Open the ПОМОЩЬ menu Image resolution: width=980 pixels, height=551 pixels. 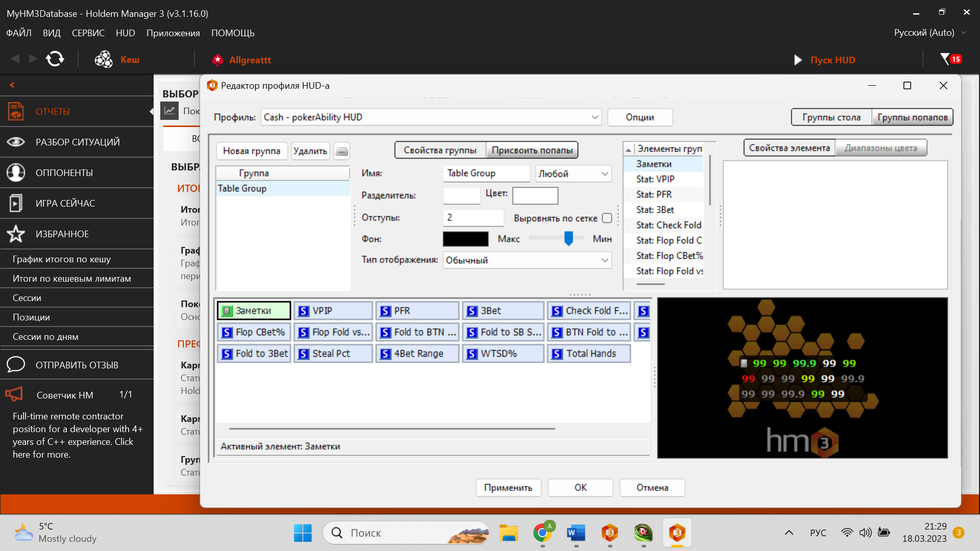click(233, 33)
